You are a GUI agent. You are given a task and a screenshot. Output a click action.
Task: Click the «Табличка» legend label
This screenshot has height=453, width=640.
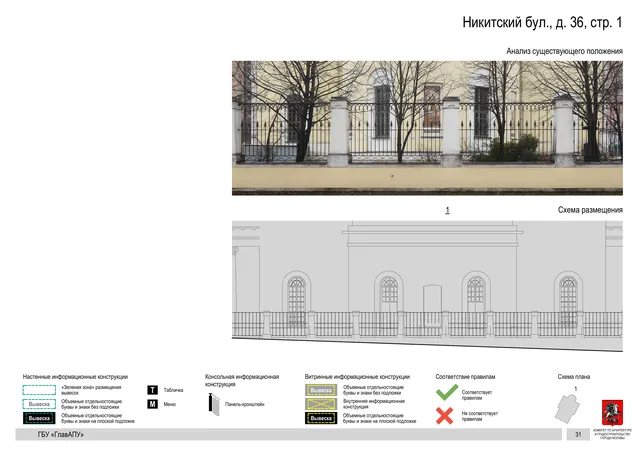(x=173, y=390)
